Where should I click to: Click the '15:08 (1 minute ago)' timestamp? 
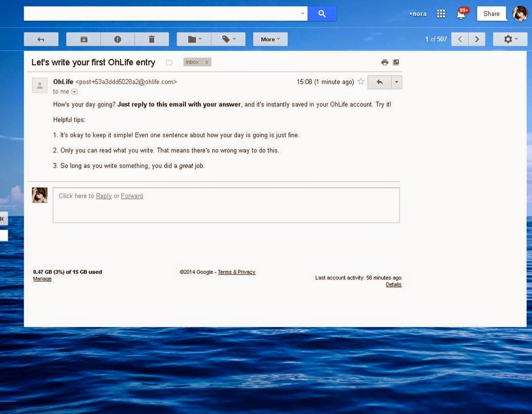(325, 82)
